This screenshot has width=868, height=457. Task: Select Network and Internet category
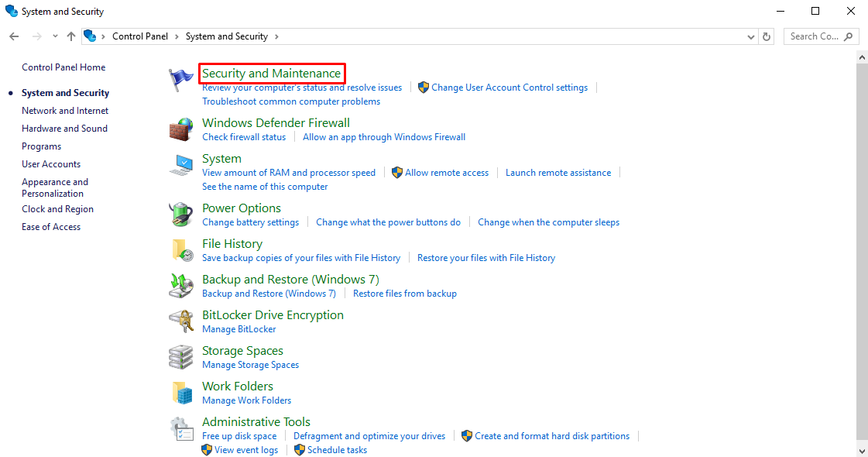click(65, 111)
